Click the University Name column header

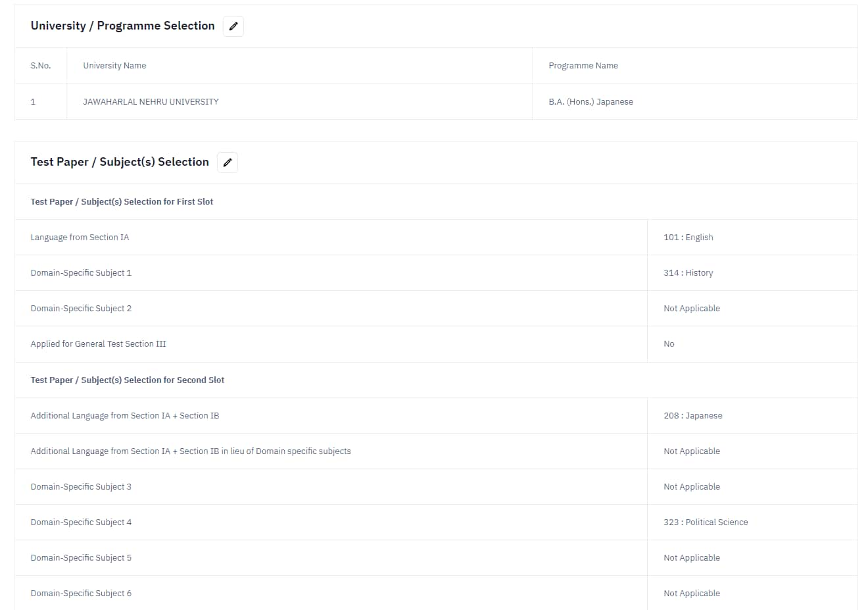(114, 66)
